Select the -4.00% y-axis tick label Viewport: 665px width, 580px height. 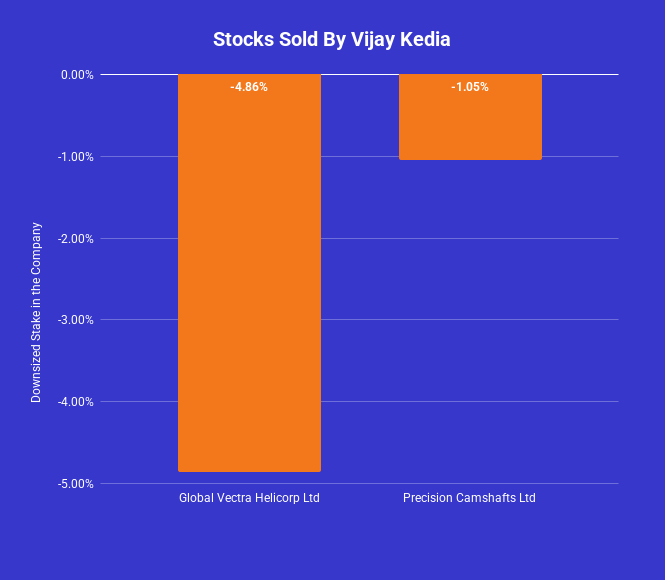pos(77,402)
